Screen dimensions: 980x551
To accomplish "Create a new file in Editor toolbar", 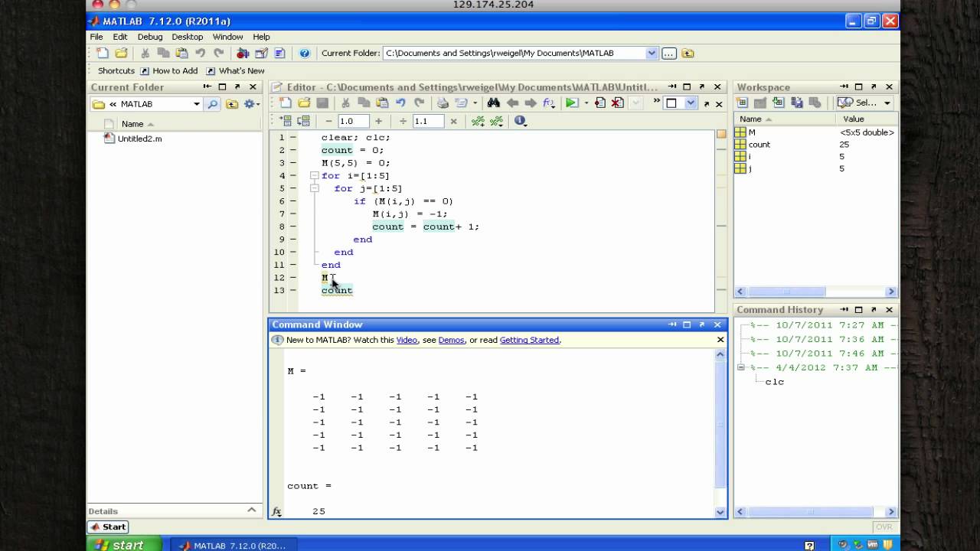I will point(286,103).
